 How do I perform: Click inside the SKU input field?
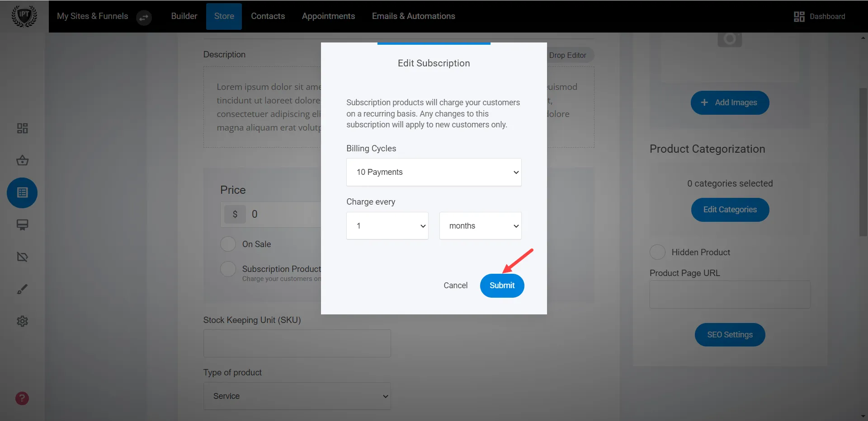pos(297,343)
